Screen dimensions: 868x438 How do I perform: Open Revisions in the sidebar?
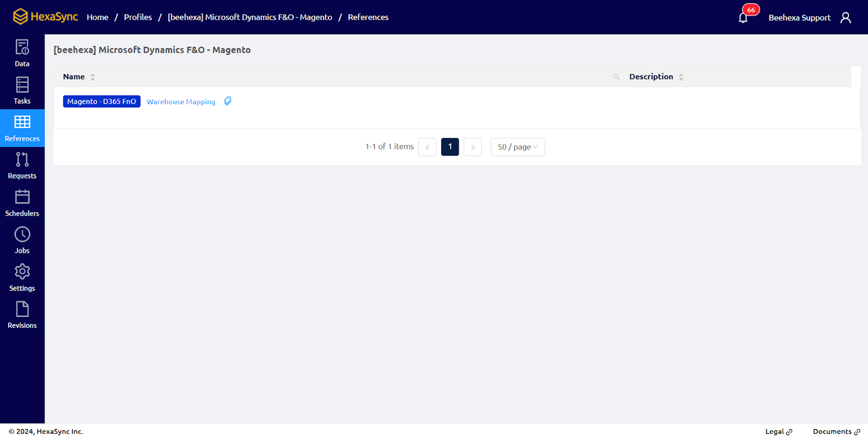click(22, 315)
